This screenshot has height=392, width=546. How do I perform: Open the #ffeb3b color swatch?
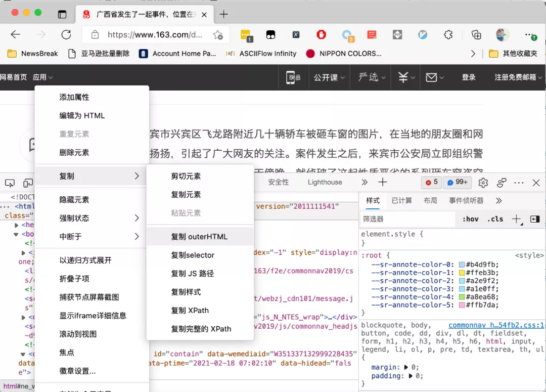[462, 273]
